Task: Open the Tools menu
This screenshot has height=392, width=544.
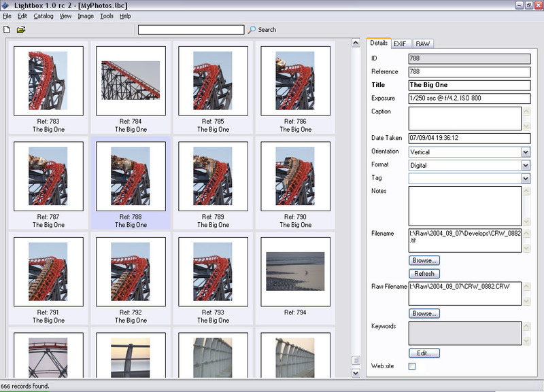Action: (107, 16)
